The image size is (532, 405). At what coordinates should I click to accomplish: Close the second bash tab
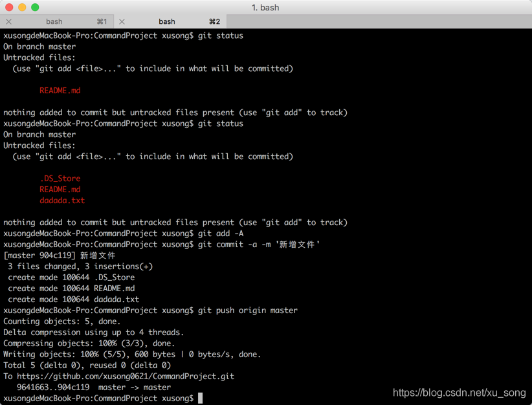tap(122, 22)
